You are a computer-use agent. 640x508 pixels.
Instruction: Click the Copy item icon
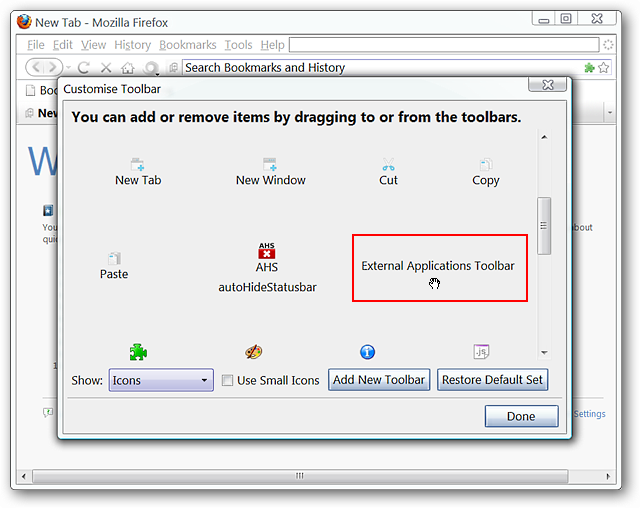[x=486, y=164]
